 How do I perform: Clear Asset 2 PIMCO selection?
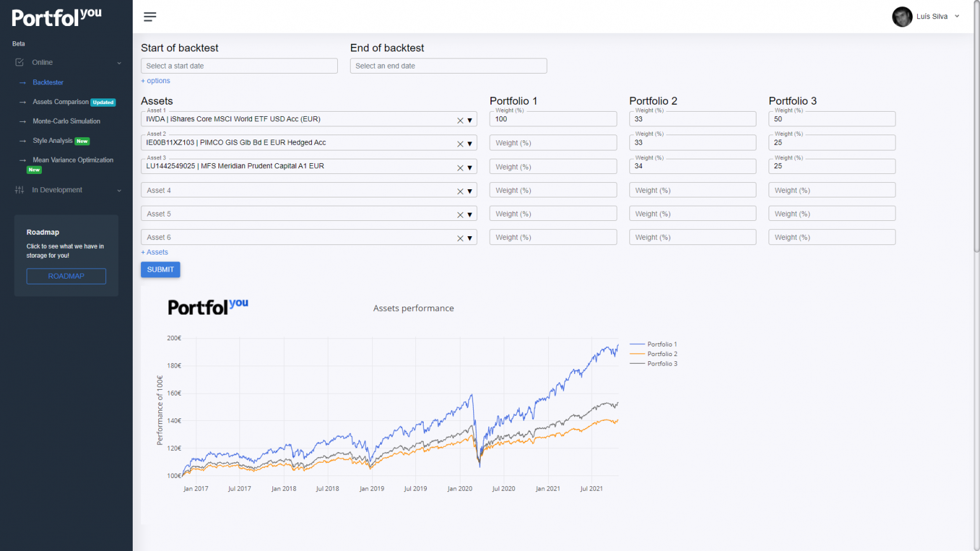point(460,144)
